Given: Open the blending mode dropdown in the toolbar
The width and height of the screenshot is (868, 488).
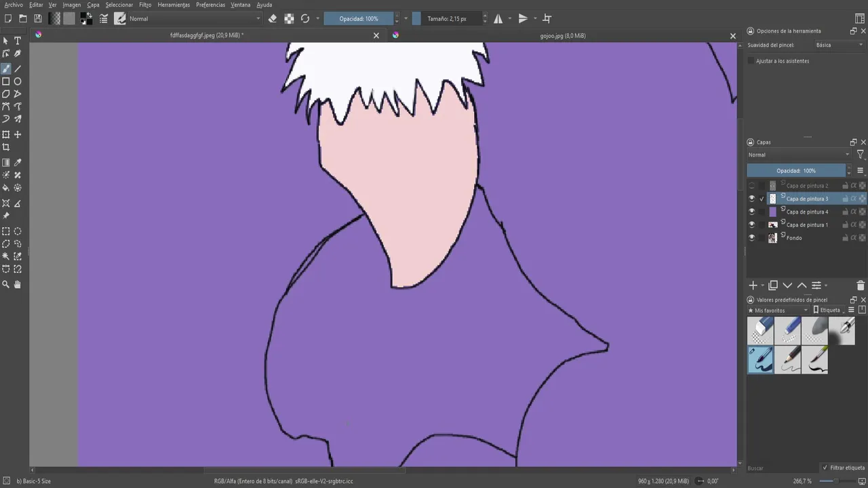Looking at the screenshot, I should coord(195,19).
